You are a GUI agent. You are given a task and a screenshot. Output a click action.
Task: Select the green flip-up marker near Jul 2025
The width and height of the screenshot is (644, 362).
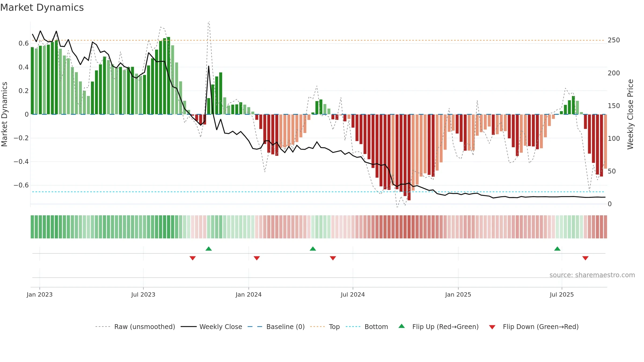557,249
